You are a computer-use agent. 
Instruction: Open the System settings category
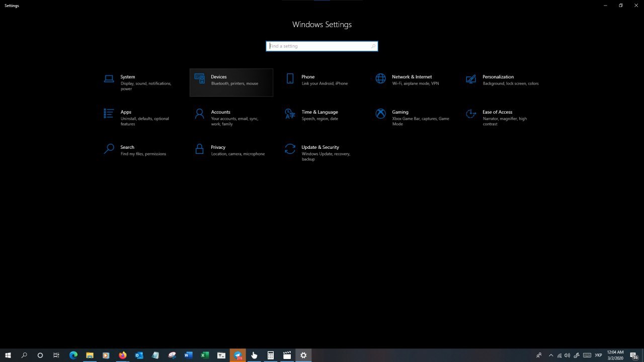[x=141, y=82]
